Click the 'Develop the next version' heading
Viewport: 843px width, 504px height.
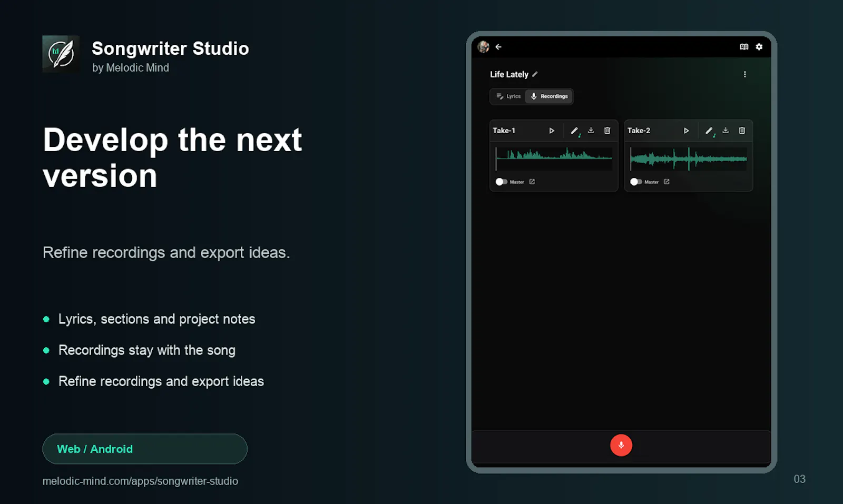pyautogui.click(x=172, y=157)
